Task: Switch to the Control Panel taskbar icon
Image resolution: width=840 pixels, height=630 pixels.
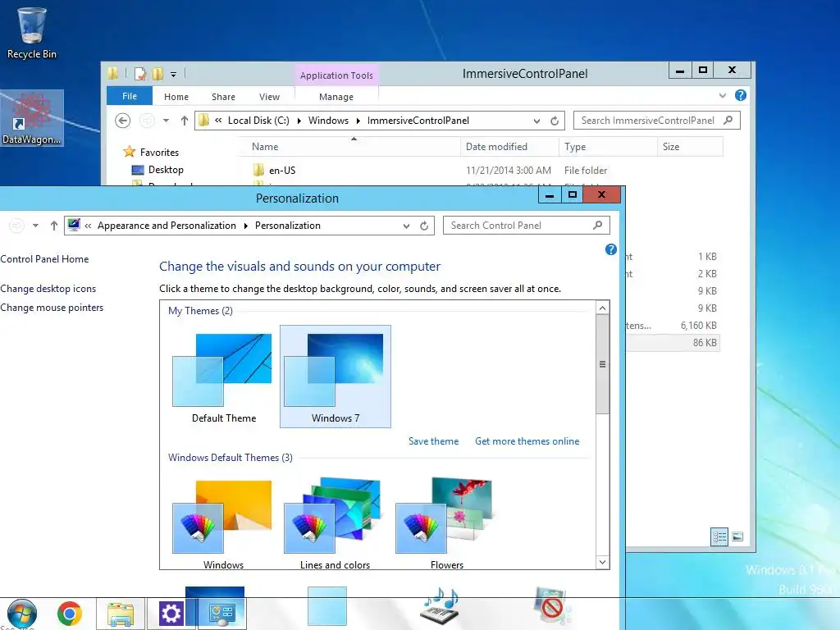Action: click(221, 614)
